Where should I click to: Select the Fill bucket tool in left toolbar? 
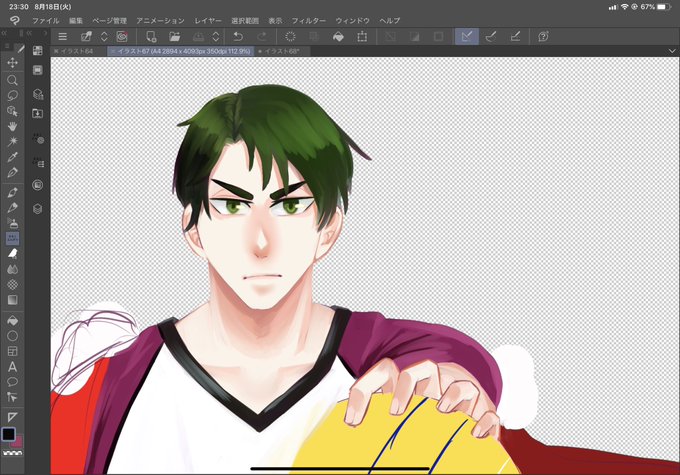pos(12,321)
